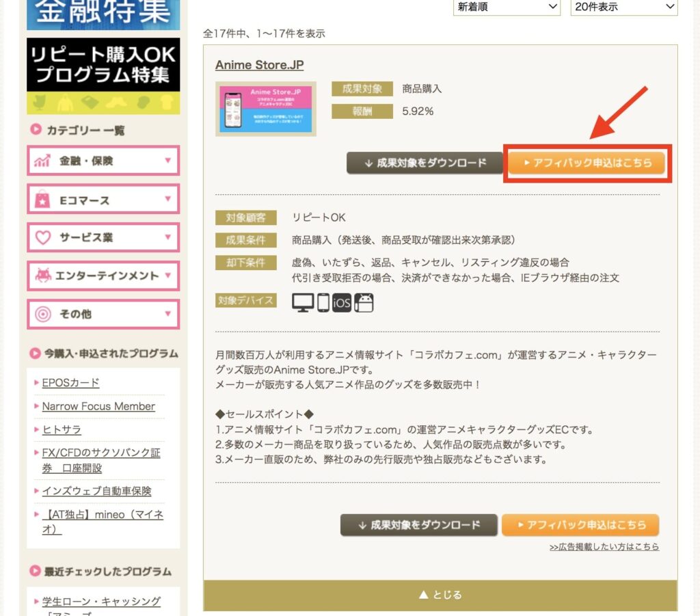This screenshot has height=616, width=700.
Task: Click the 対象顧客 label
Action: (x=245, y=218)
